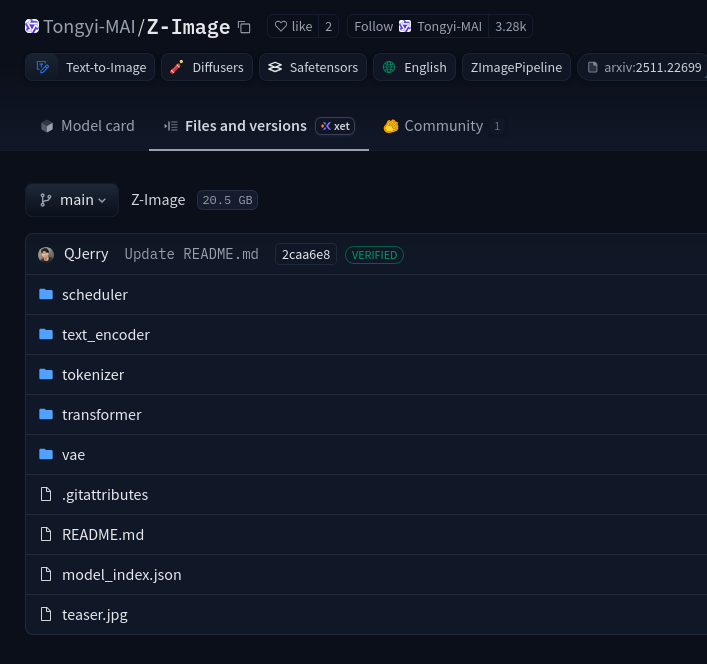Click the git branch icon
The width and height of the screenshot is (707, 664).
click(x=46, y=200)
